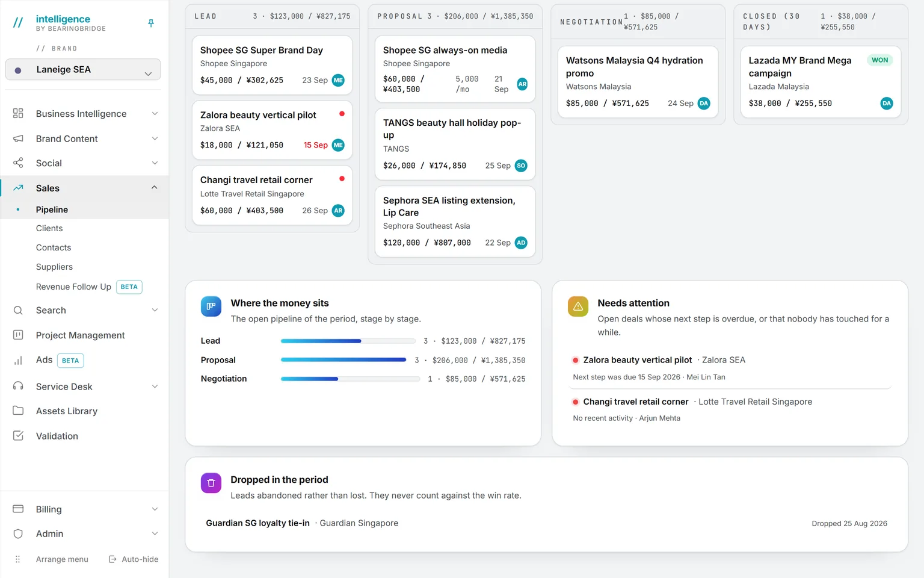Click SO avatar on TANGS beauty hall card
924x578 pixels.
[x=521, y=166]
